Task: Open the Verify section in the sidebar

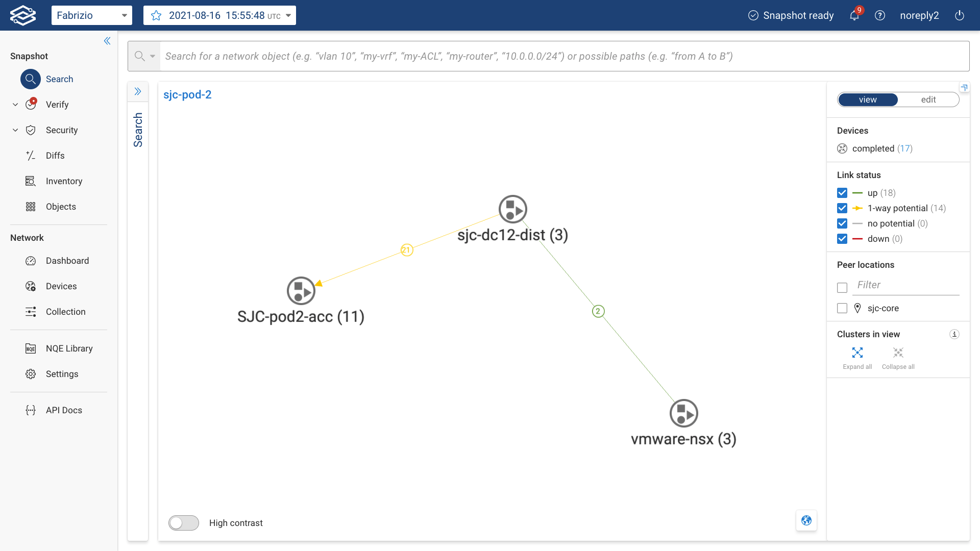Action: click(x=57, y=104)
